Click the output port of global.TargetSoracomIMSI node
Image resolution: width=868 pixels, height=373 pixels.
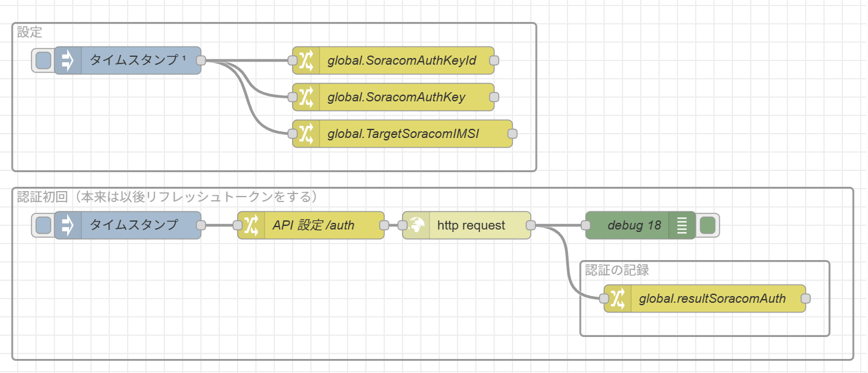[x=512, y=134]
